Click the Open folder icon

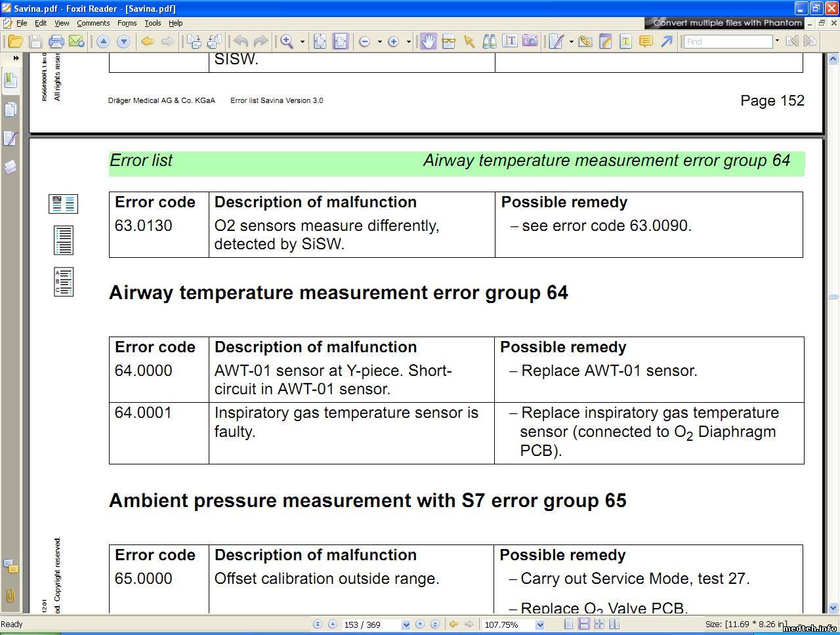point(15,41)
